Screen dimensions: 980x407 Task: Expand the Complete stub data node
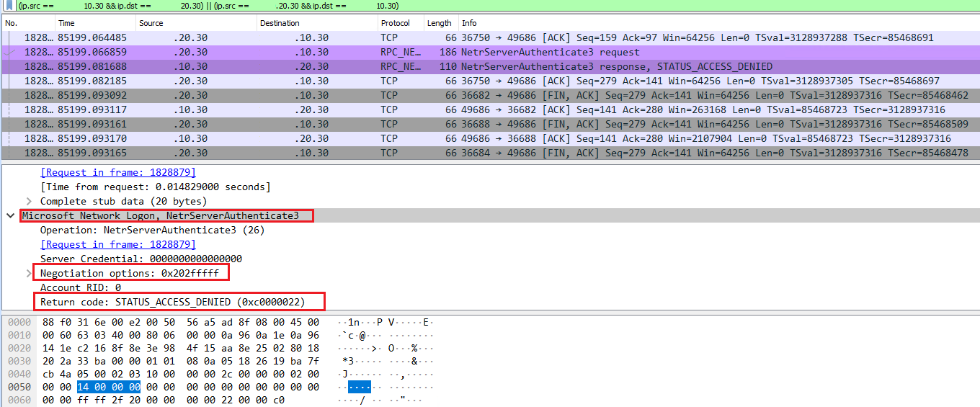point(29,201)
